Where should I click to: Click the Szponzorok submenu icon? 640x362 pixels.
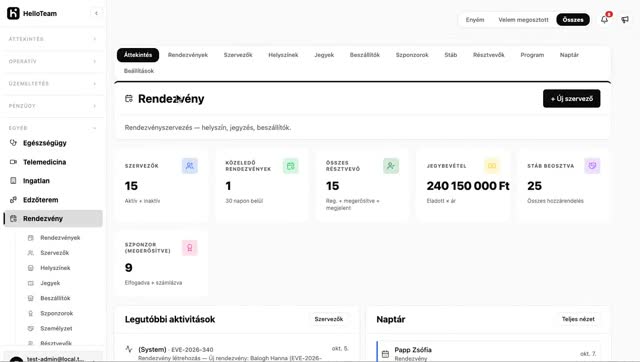31,313
